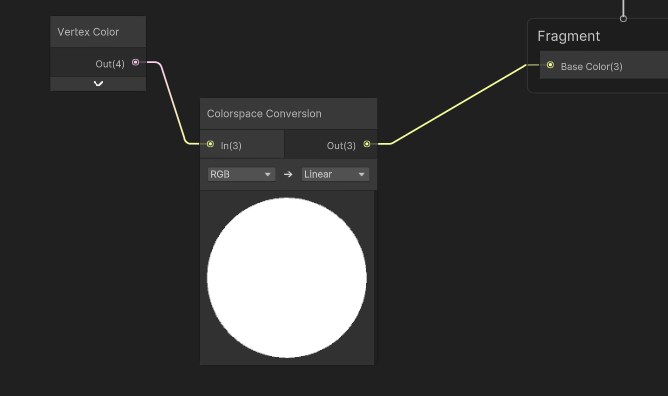The width and height of the screenshot is (668, 396).
Task: Click the Vertex Color Out(4) output port
Action: coord(135,62)
